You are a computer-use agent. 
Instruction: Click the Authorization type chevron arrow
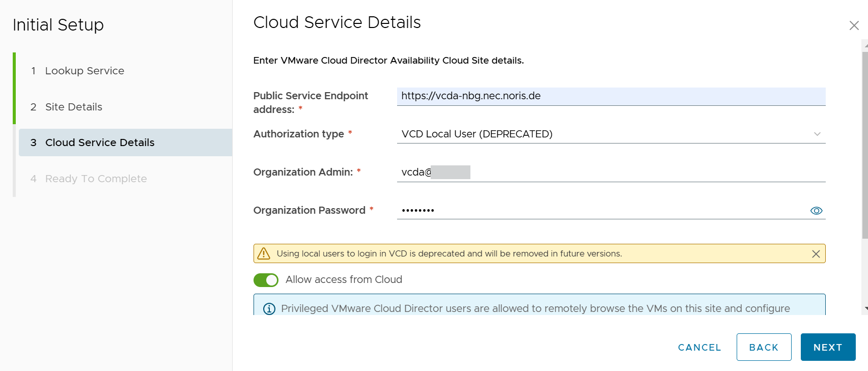pos(817,134)
